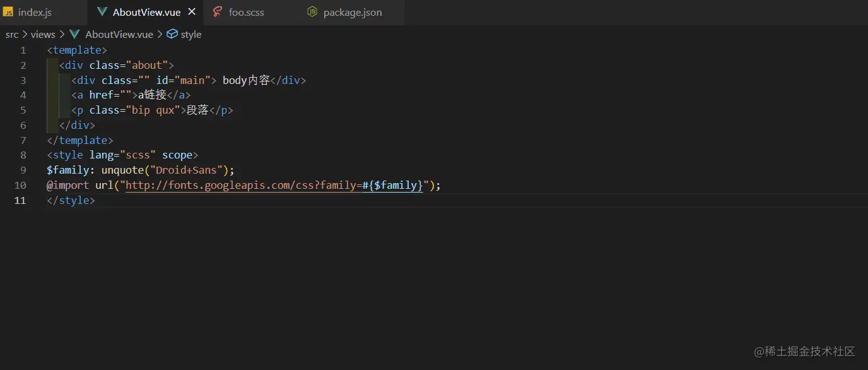Click the unquote function call

pyautogui.click(x=122, y=170)
